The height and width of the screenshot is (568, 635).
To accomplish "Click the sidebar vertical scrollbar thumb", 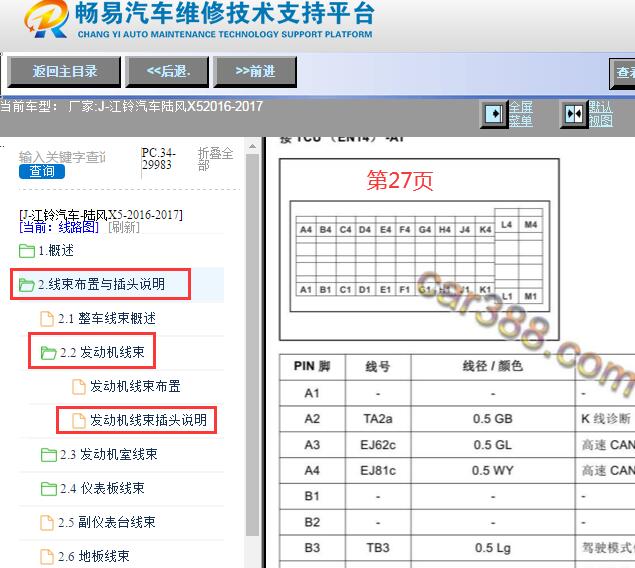I will pyautogui.click(x=253, y=344).
